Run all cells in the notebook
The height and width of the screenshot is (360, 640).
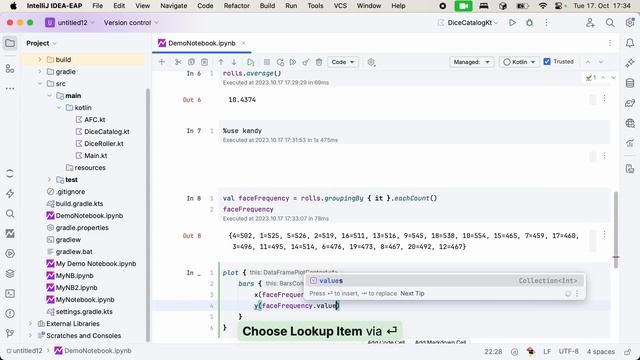point(293,62)
